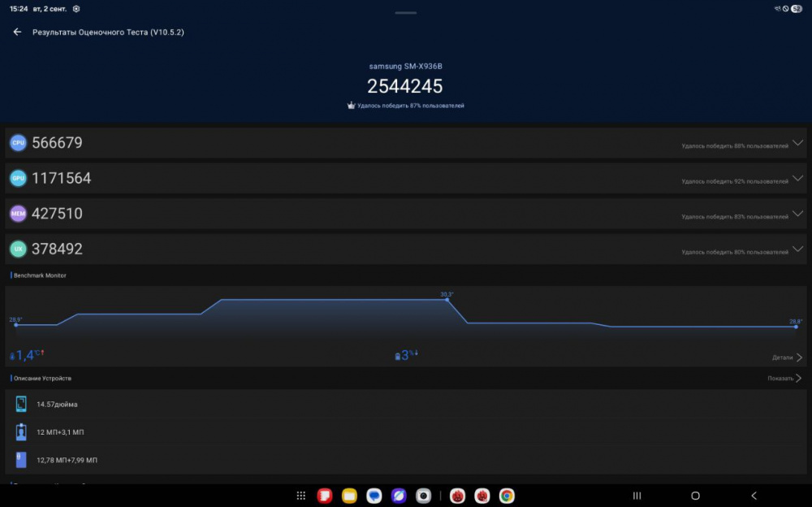Tap the battery indicator in status bar
The height and width of the screenshot is (507, 812).
click(797, 8)
